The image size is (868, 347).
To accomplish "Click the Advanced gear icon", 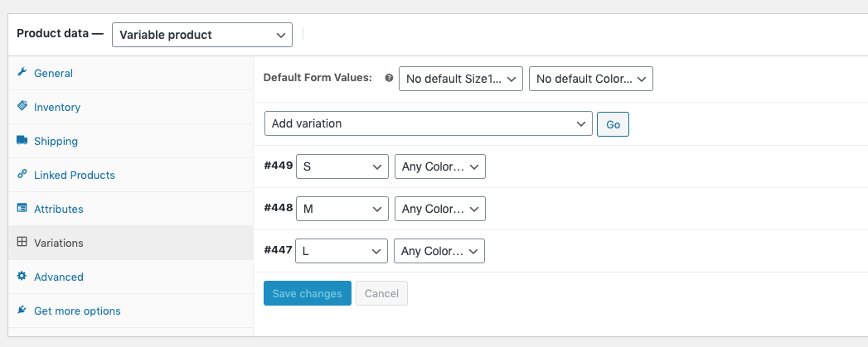I will point(22,277).
